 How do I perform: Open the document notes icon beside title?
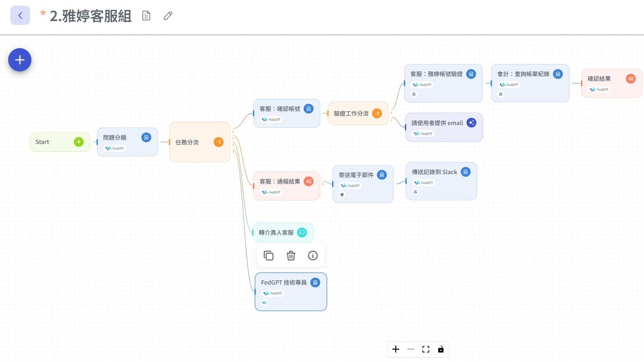click(x=146, y=16)
